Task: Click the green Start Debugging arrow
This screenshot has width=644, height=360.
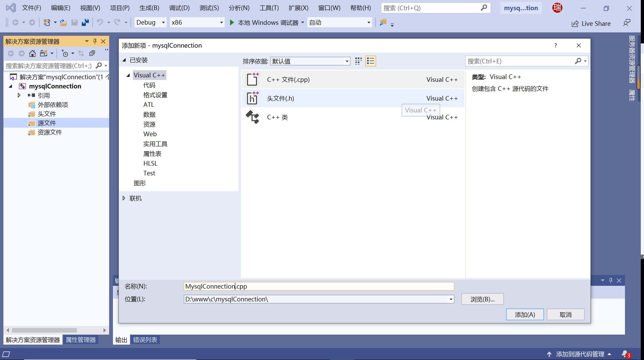Action: 232,23
